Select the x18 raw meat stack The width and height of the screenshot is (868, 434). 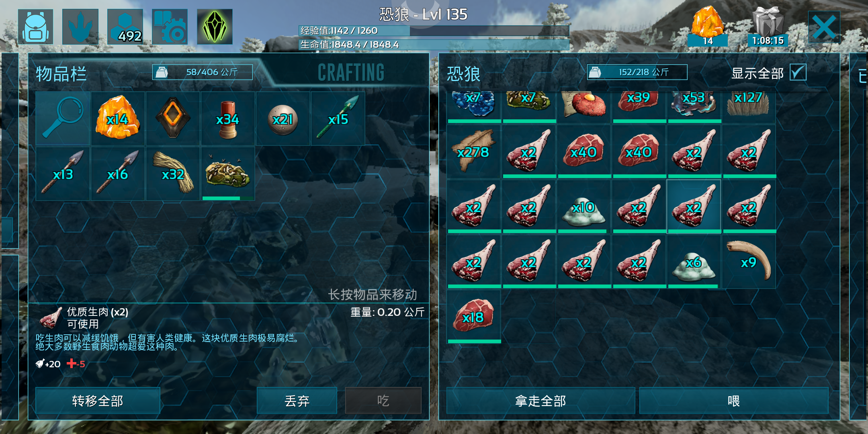coord(474,317)
